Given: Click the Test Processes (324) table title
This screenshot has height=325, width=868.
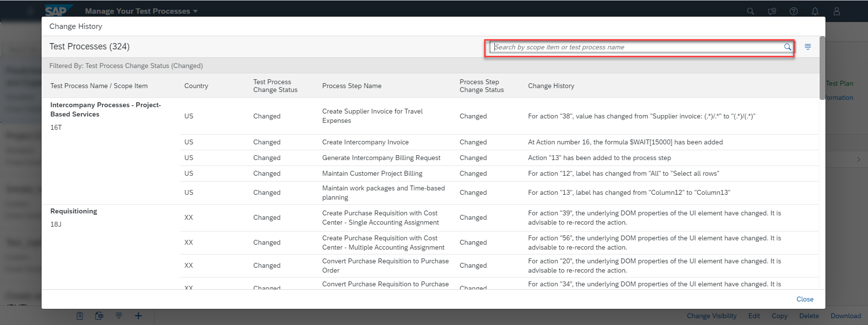Looking at the screenshot, I should coord(89,46).
